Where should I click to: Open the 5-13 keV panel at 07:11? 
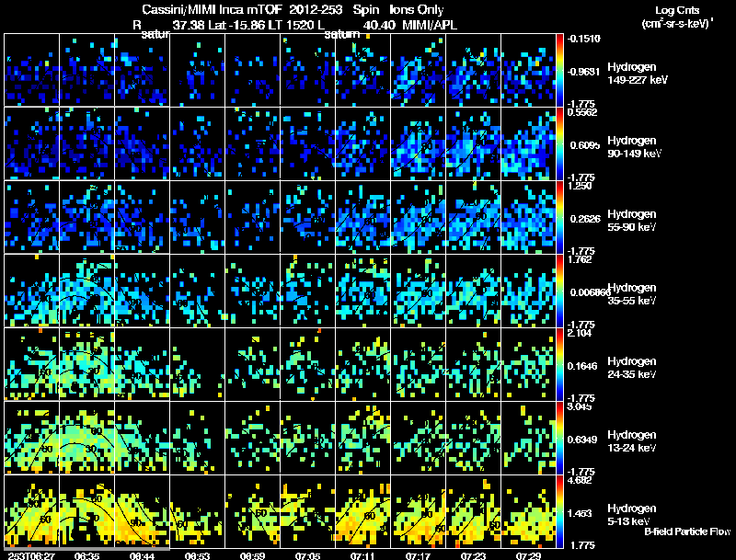click(x=362, y=511)
